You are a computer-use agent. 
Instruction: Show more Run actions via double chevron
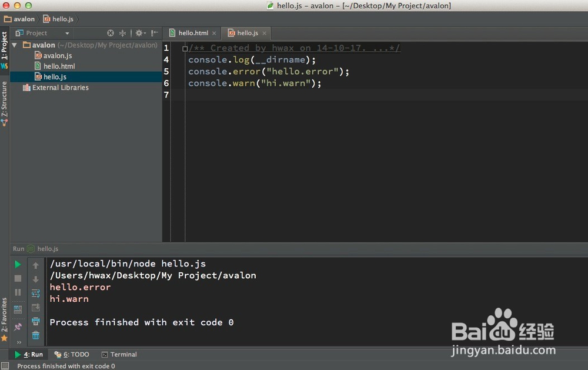(x=19, y=342)
